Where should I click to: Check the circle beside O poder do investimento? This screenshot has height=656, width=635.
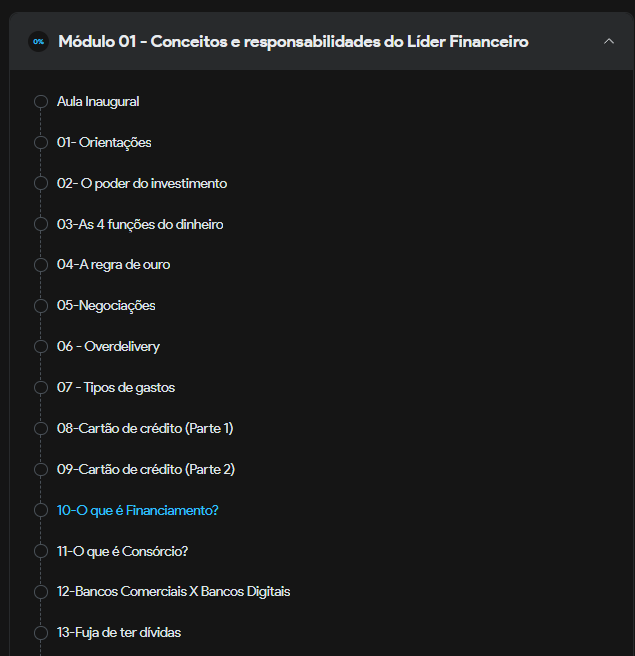tap(41, 183)
